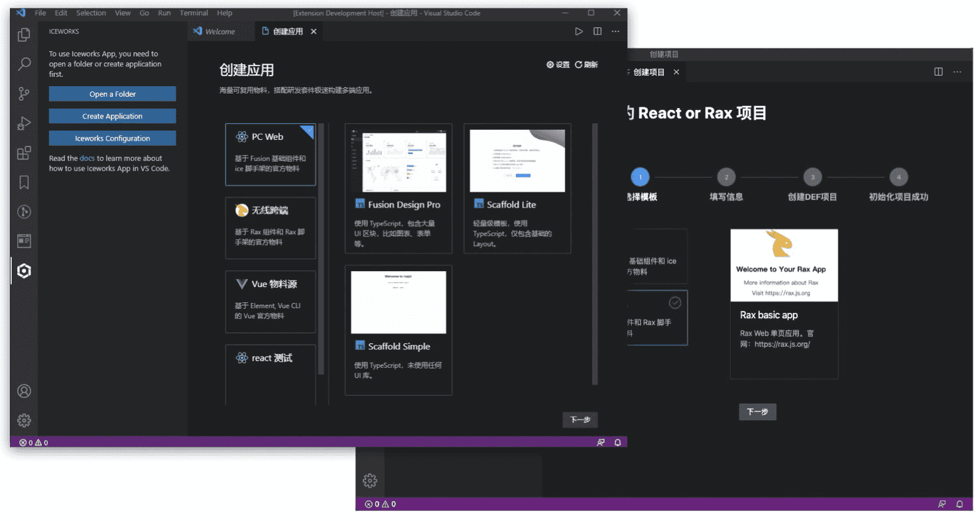The height and width of the screenshot is (521, 980).
Task: Open the Go menu
Action: coord(144,13)
